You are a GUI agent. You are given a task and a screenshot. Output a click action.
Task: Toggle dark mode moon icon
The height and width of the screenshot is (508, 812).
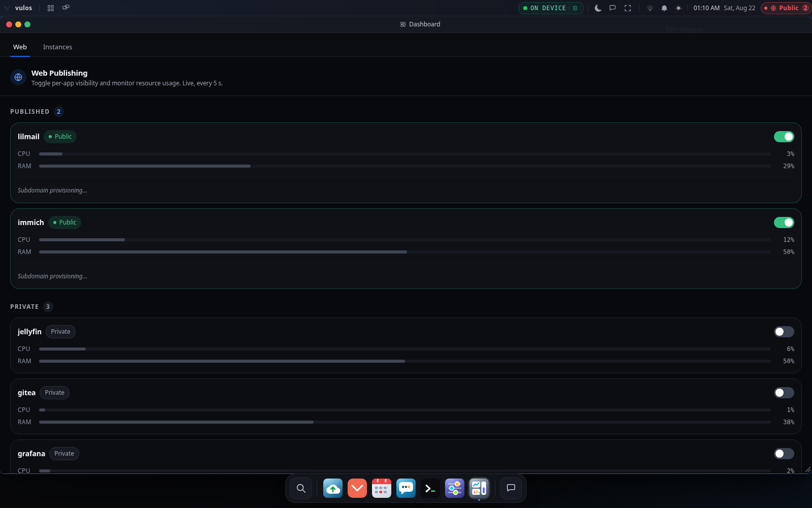598,8
